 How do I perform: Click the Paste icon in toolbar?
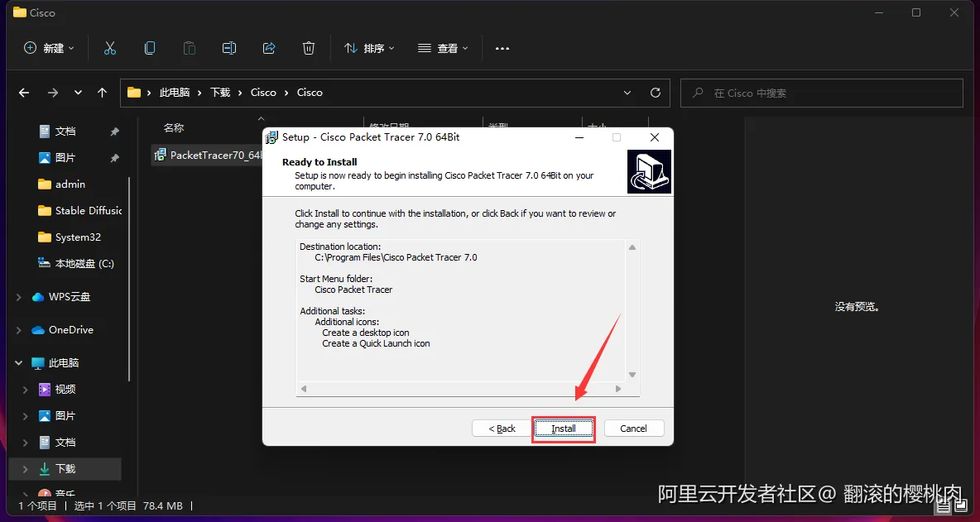point(190,48)
